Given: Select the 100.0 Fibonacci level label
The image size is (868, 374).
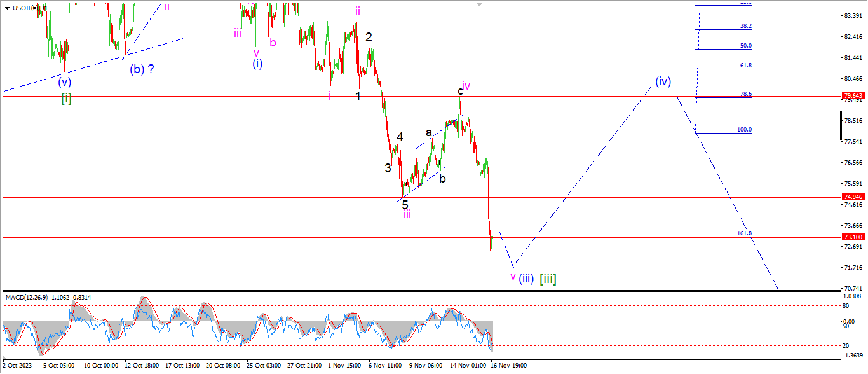Looking at the screenshot, I should [744, 130].
